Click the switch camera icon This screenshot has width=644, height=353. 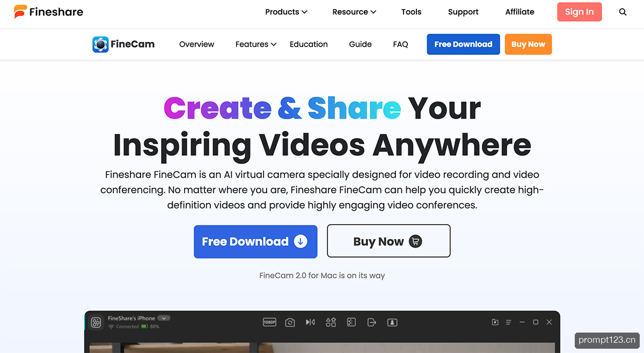click(x=290, y=322)
